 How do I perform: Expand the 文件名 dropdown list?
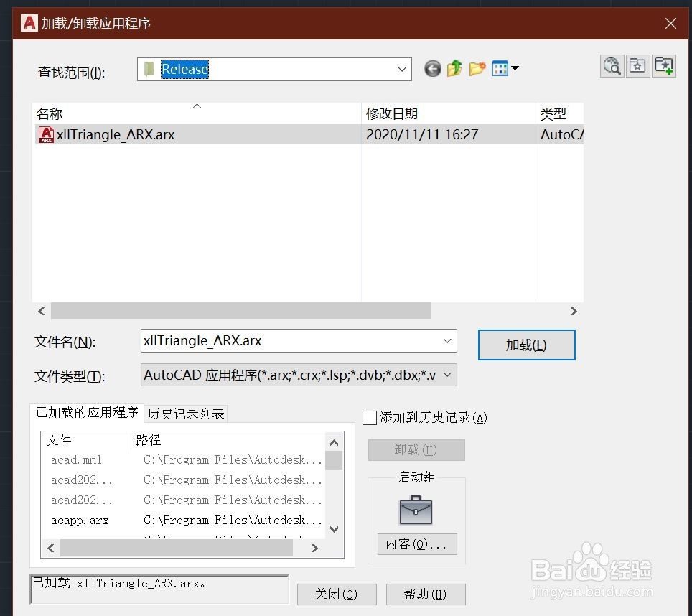pos(447,340)
